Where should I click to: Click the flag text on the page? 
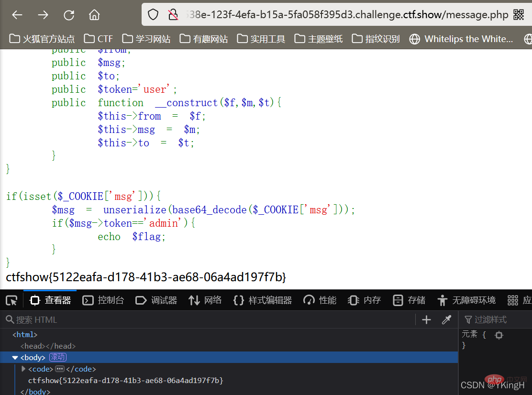pyautogui.click(x=146, y=277)
